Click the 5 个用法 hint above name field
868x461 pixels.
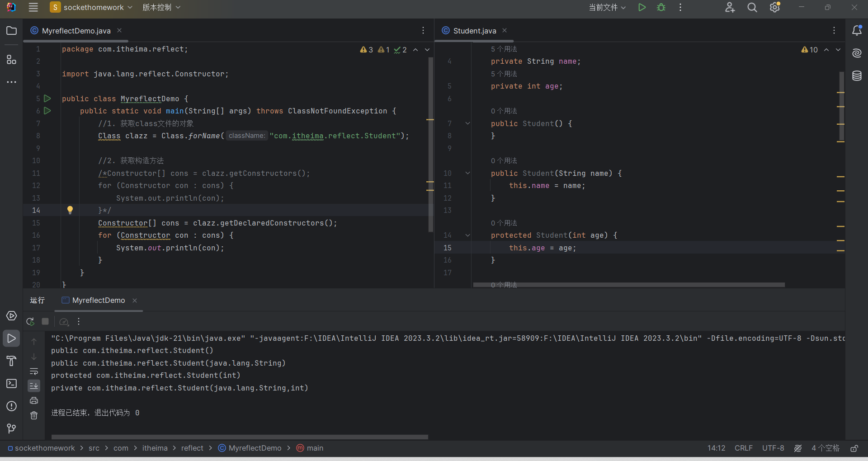point(504,49)
